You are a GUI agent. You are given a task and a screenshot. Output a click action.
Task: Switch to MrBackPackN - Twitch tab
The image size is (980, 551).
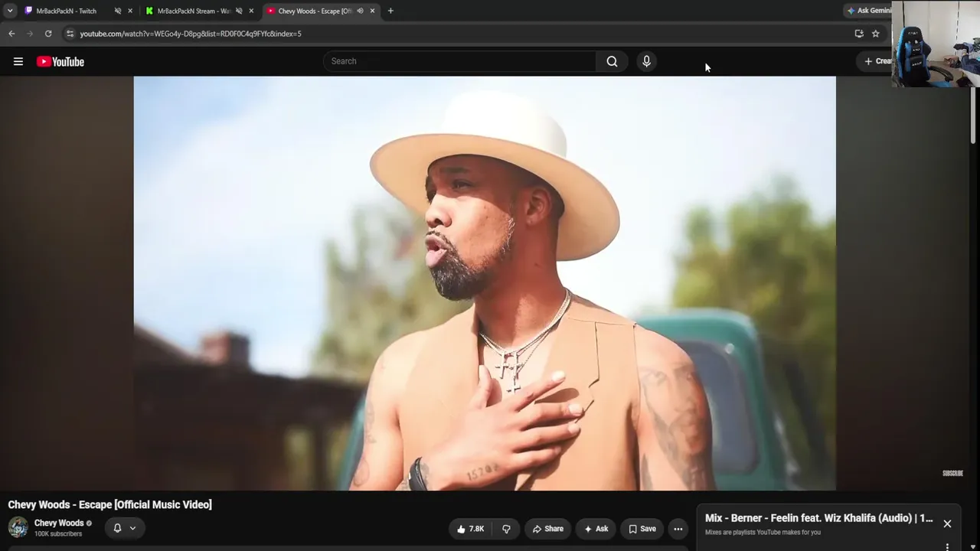pos(66,11)
